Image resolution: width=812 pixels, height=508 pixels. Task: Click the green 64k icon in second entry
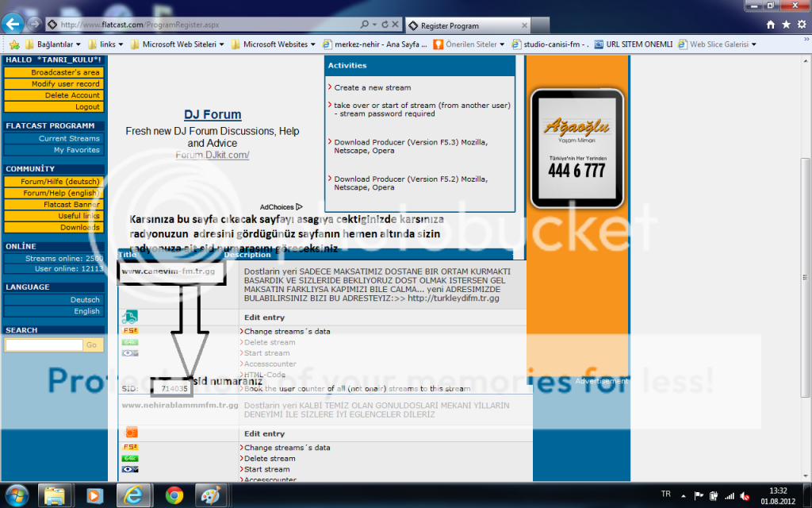point(130,458)
